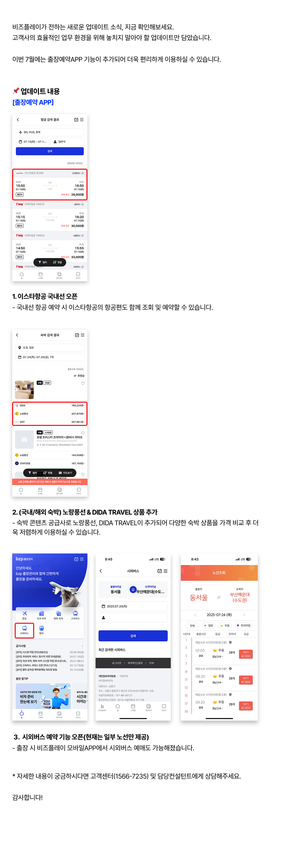Click the 지도보기 map view icon
The width and height of the screenshot is (282, 868).
(x=65, y=473)
